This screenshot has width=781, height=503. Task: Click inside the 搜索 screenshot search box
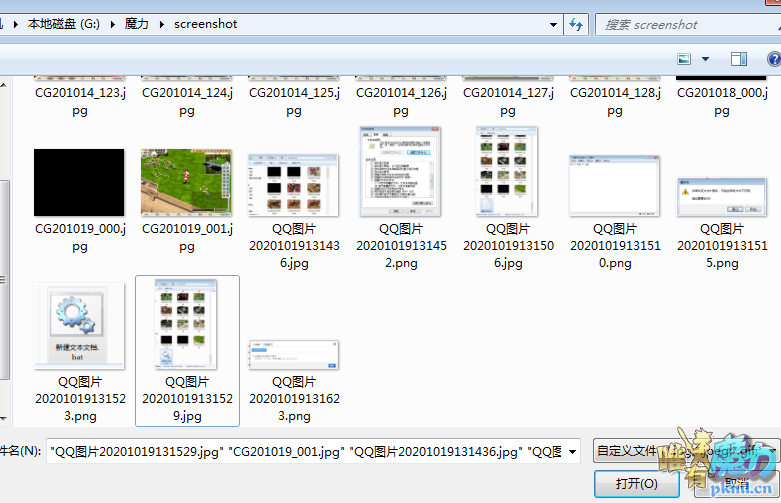click(x=685, y=24)
